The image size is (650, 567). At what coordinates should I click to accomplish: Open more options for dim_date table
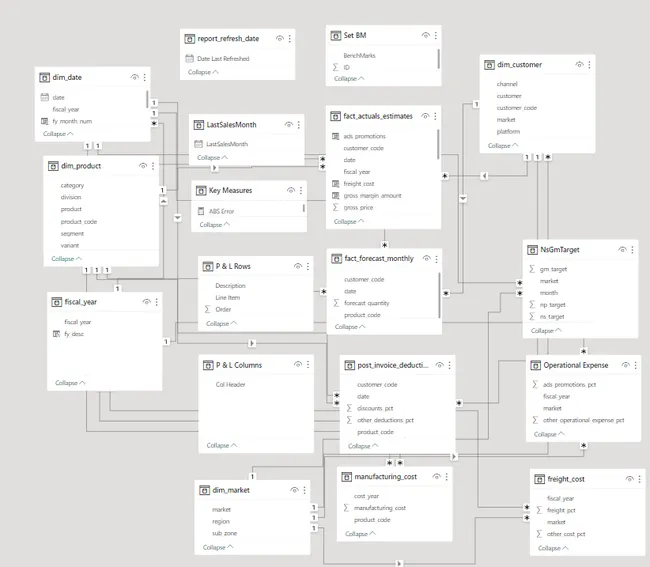145,78
